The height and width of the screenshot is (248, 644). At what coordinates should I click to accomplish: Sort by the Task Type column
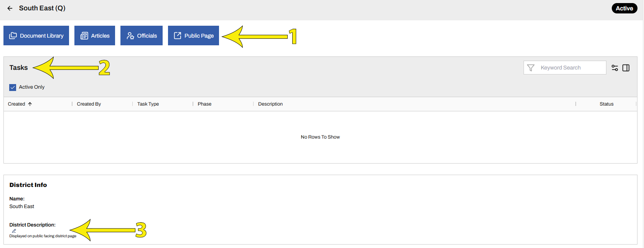click(x=148, y=104)
